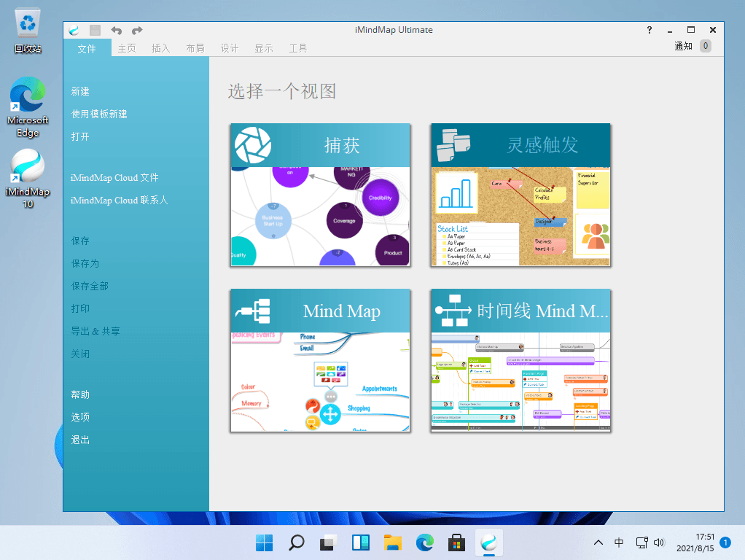Click 打开 in the file menu
The height and width of the screenshot is (560, 745).
point(80,136)
